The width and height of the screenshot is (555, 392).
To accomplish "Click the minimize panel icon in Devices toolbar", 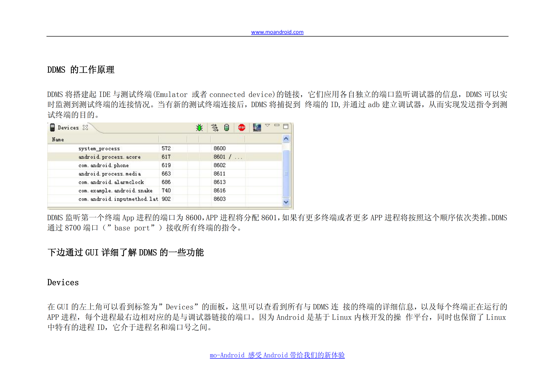I will (277, 126).
